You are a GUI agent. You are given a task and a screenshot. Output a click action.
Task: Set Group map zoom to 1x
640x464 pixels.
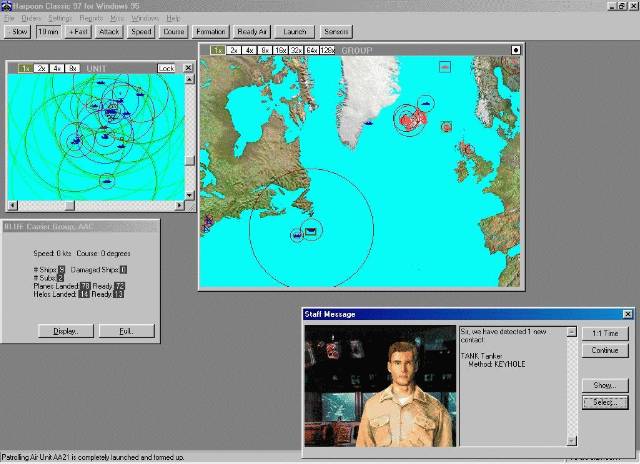tap(218, 50)
